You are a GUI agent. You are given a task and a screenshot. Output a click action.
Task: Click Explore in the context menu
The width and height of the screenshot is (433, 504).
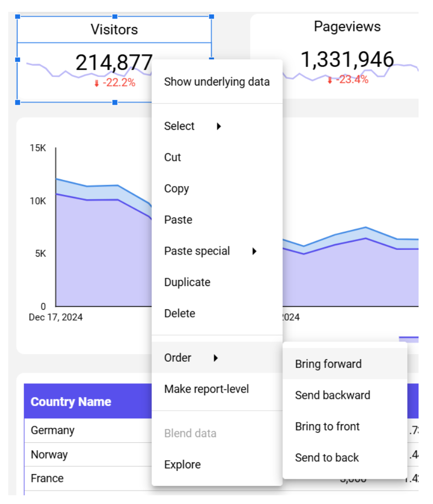[x=182, y=465]
